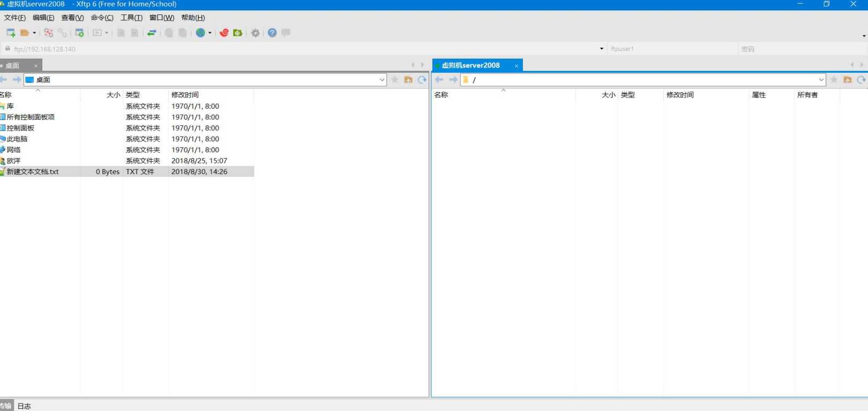
Task: Click the blue globe transfer-type icon
Action: tap(200, 33)
